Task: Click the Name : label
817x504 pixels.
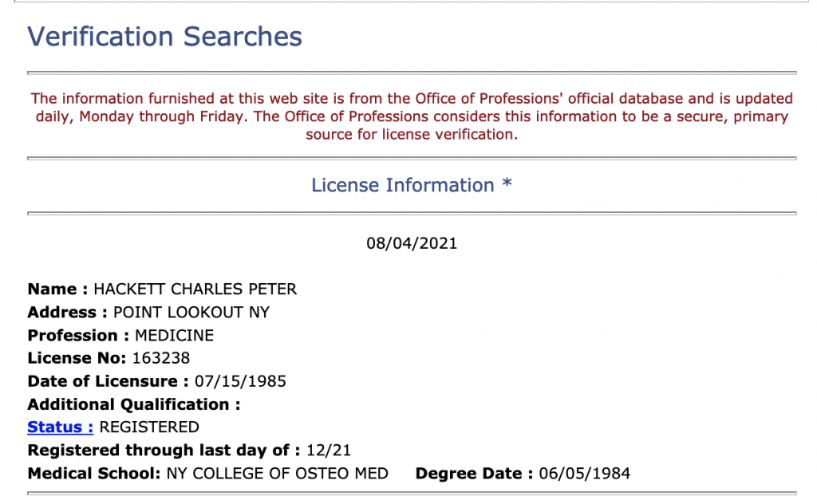Action: [57, 289]
